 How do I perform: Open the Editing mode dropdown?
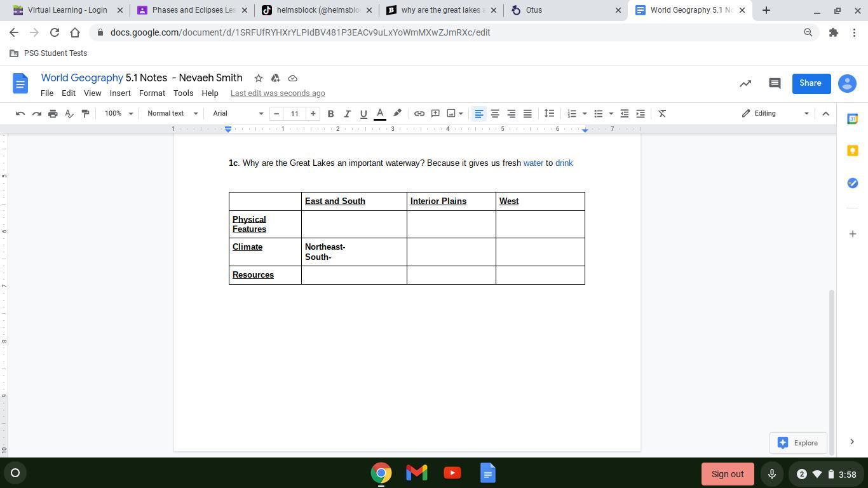[775, 114]
